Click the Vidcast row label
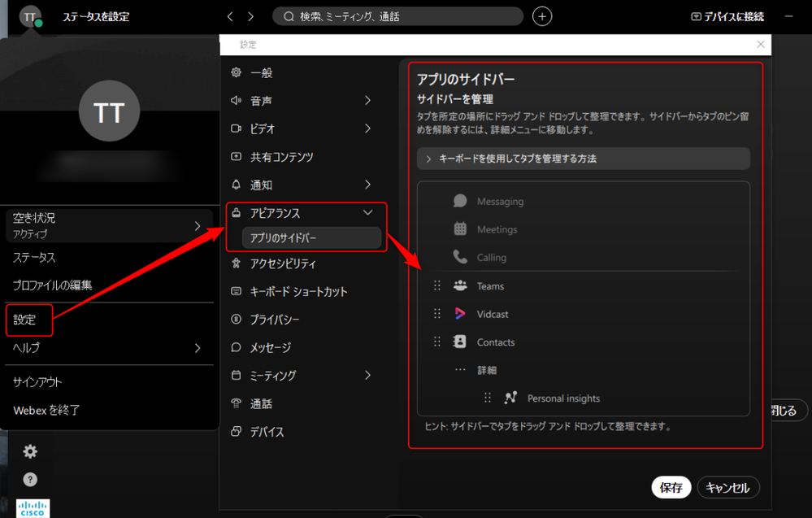The image size is (812, 518). [493, 314]
